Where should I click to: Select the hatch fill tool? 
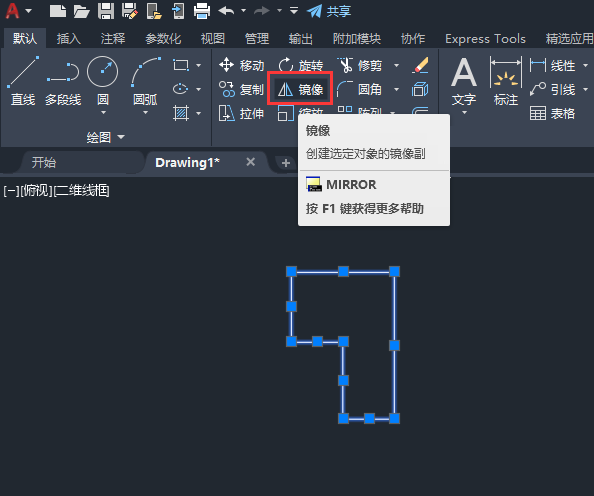pos(181,113)
